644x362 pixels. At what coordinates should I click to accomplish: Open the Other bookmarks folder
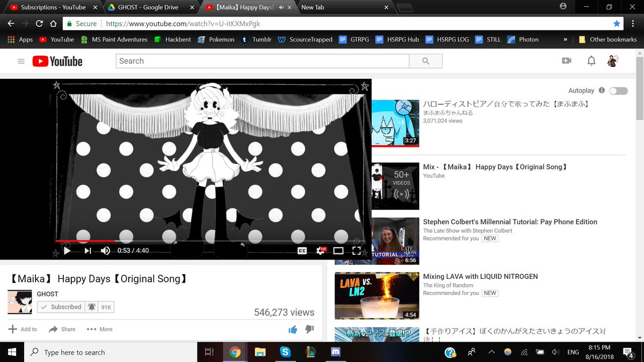coord(608,39)
